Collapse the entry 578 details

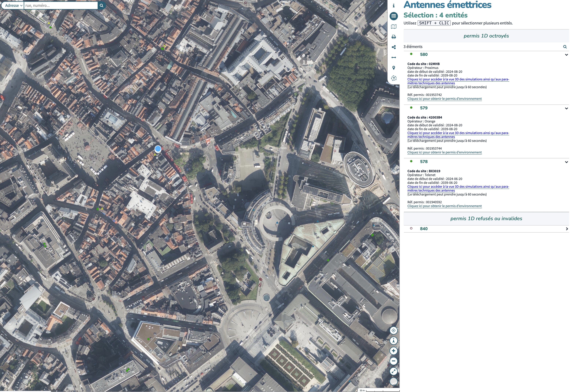click(x=566, y=162)
